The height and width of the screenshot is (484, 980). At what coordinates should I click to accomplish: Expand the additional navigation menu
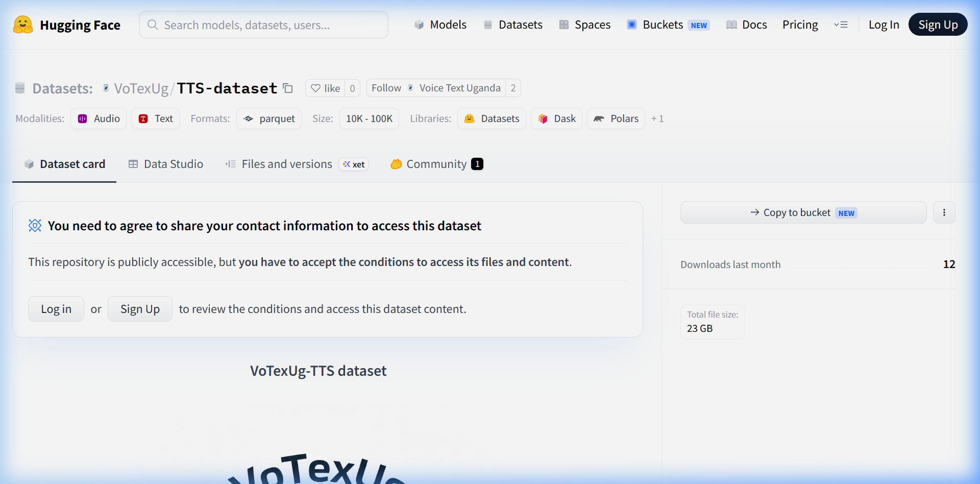tap(841, 25)
